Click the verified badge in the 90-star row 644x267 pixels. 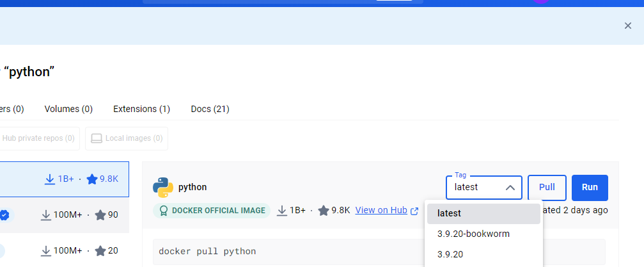pos(4,214)
